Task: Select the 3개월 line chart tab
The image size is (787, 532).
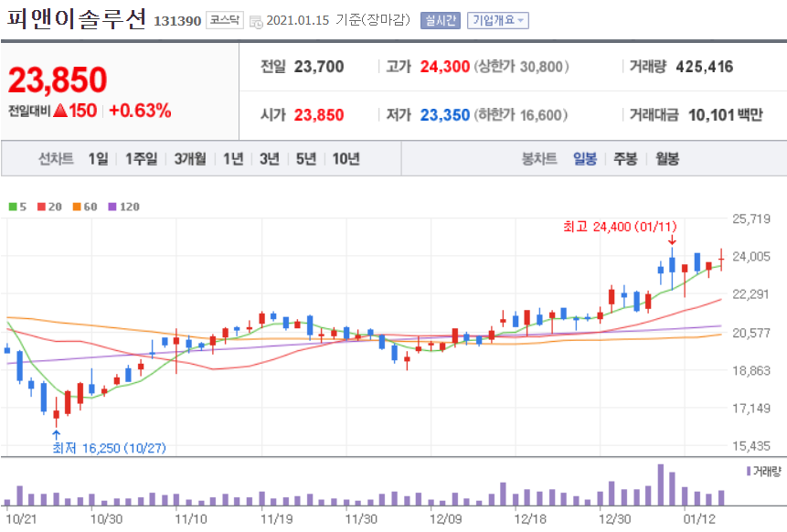Action: coord(190,159)
